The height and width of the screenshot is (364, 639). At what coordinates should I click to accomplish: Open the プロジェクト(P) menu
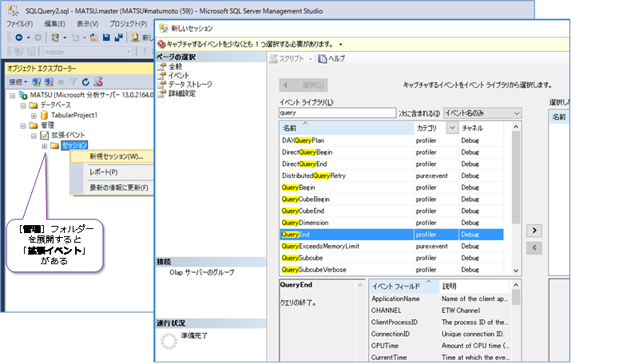point(128,24)
